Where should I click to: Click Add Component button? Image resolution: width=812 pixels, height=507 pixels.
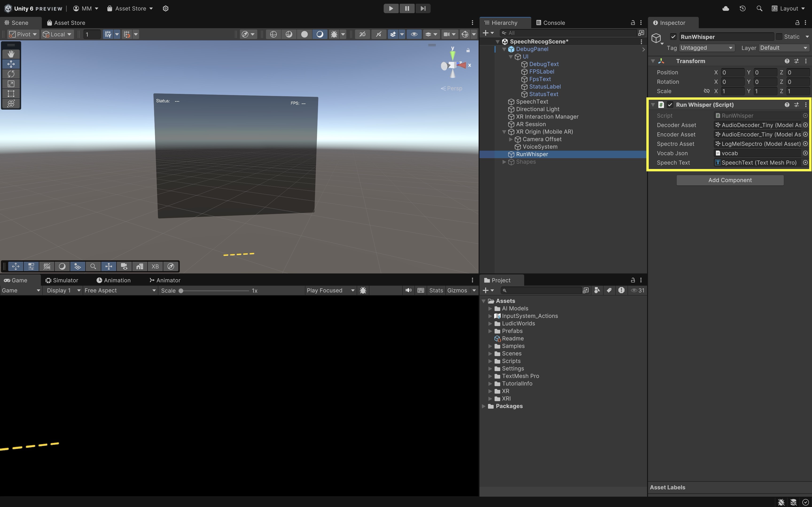730,180
